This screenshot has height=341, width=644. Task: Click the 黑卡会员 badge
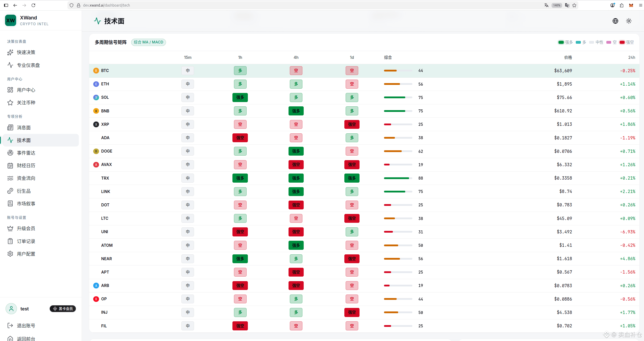pos(63,309)
